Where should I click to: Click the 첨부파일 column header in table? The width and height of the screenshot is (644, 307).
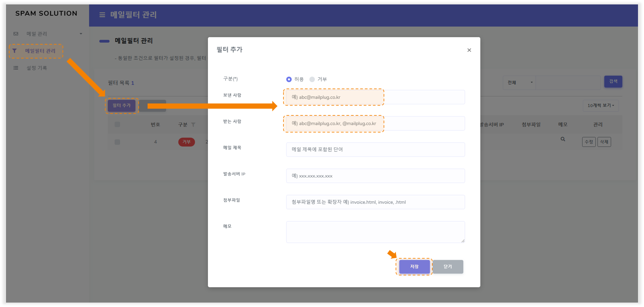coord(531,125)
